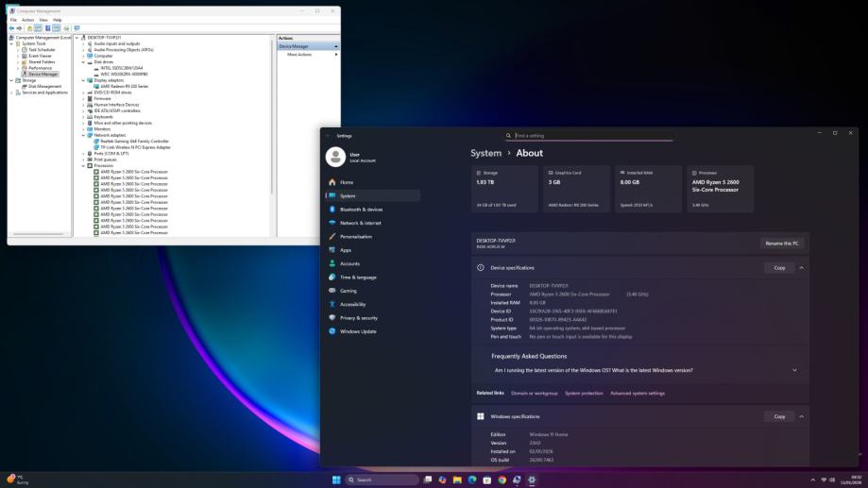
Task: Click the Rename this PC button
Action: [781, 244]
